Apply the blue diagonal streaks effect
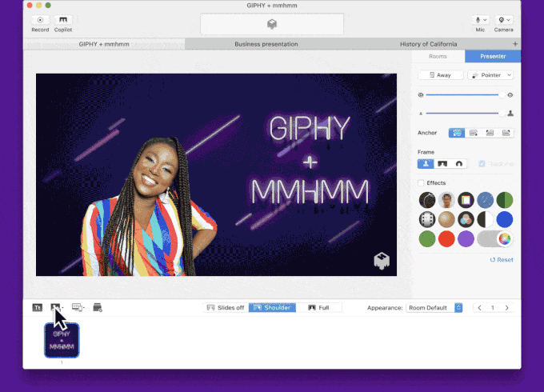The height and width of the screenshot is (392, 544). point(486,200)
